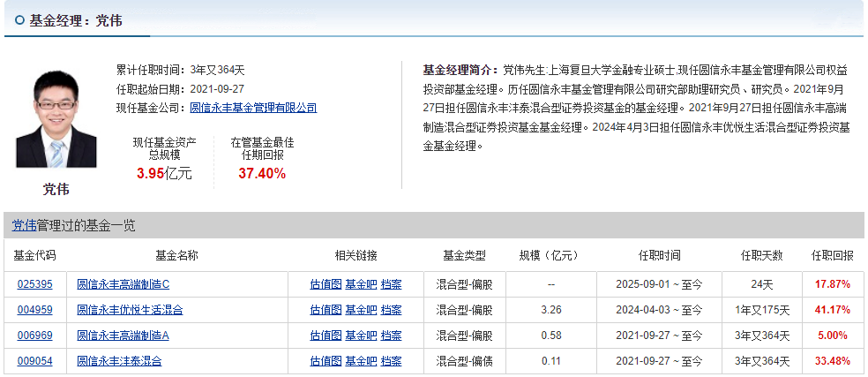
Task: Open fund 圆信永丰高端制造A
Action: pyautogui.click(x=123, y=336)
